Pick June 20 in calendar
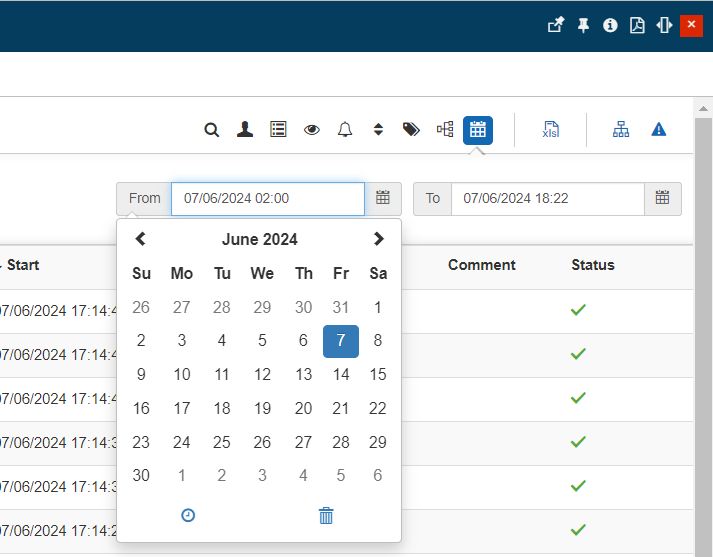 pos(303,408)
